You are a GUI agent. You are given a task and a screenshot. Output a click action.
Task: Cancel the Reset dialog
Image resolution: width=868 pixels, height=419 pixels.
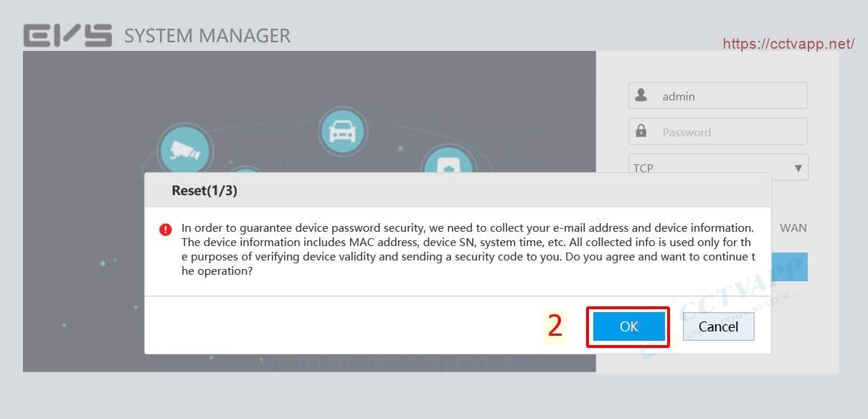(718, 326)
